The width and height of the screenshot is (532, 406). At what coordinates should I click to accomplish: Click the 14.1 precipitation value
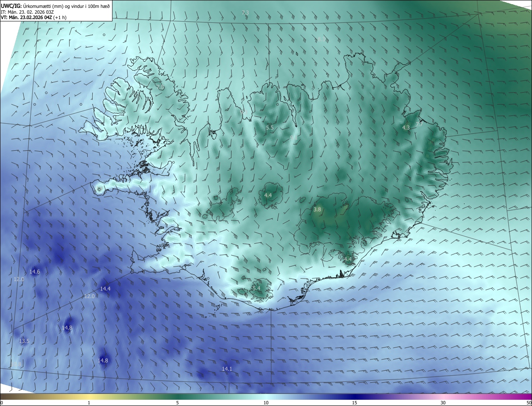tap(227, 369)
